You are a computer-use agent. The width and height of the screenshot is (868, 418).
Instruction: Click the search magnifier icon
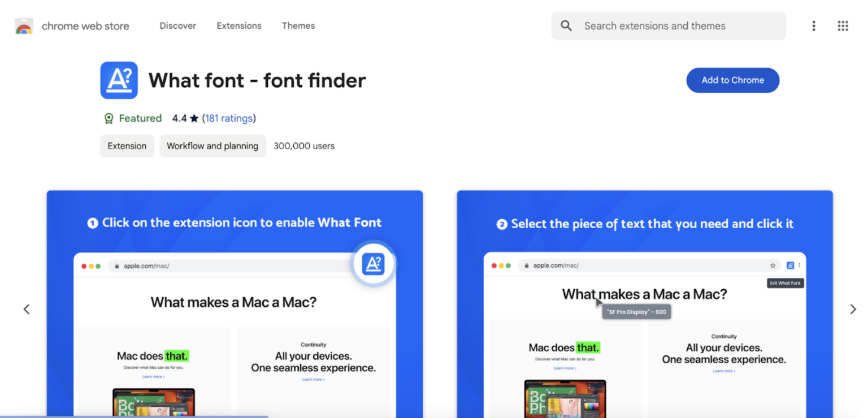pos(566,25)
